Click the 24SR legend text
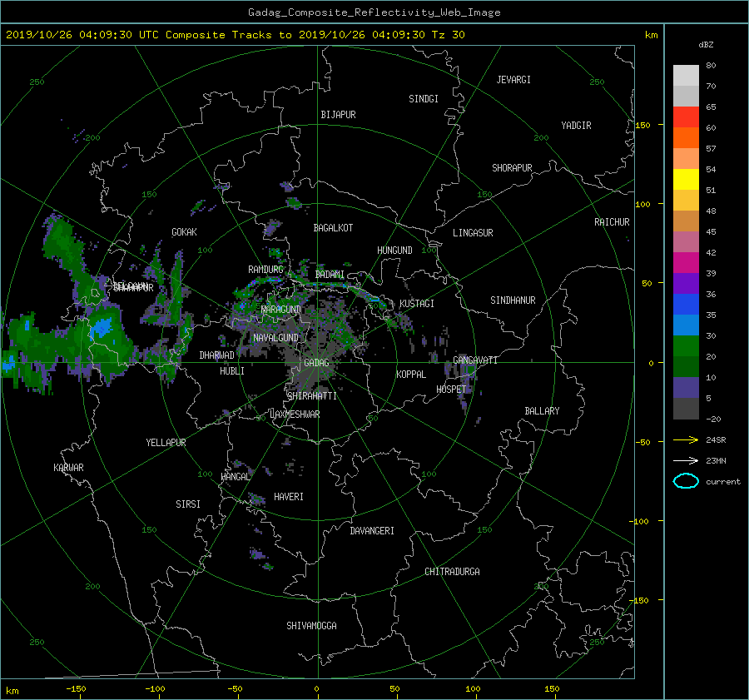 [716, 440]
